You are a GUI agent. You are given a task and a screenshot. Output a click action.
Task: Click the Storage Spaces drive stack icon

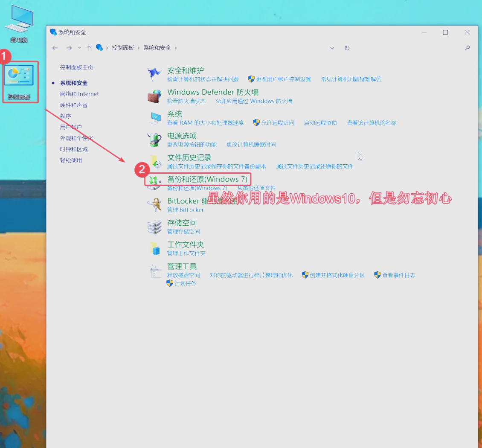pos(154,227)
